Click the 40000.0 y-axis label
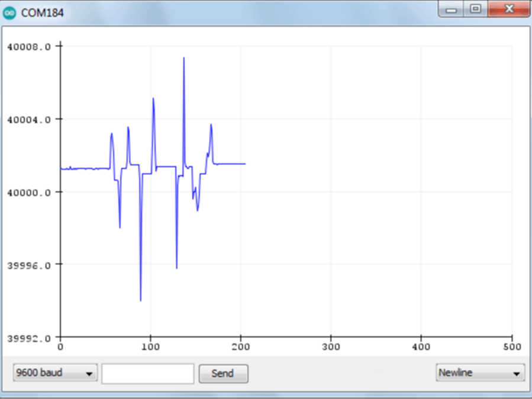The image size is (532, 399). tap(29, 193)
